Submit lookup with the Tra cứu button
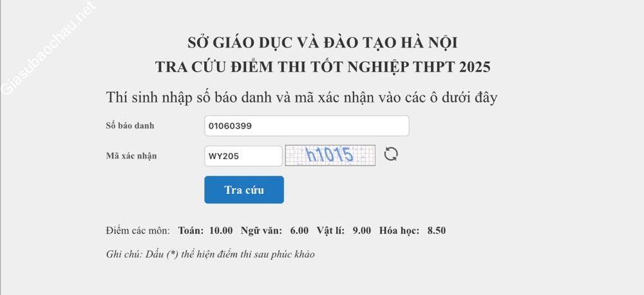 click(244, 190)
